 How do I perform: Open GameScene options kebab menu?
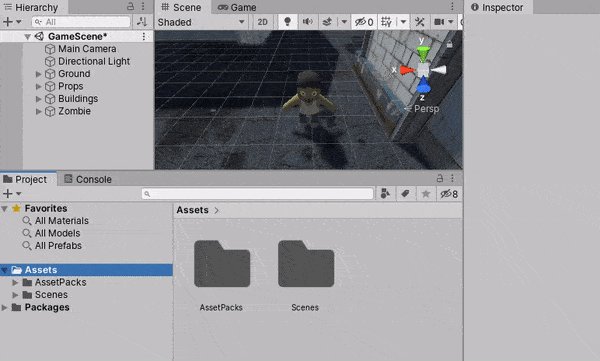tap(144, 36)
